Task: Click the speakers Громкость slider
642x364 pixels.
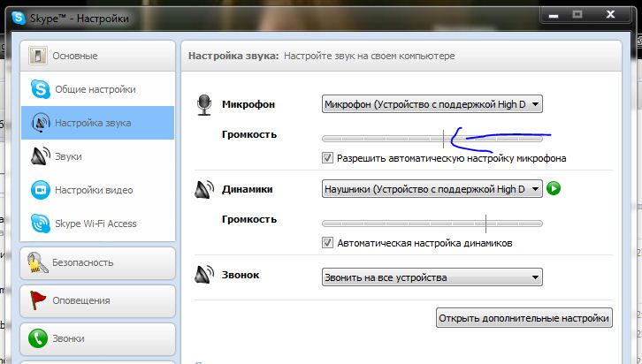Action: pyautogui.click(x=432, y=224)
